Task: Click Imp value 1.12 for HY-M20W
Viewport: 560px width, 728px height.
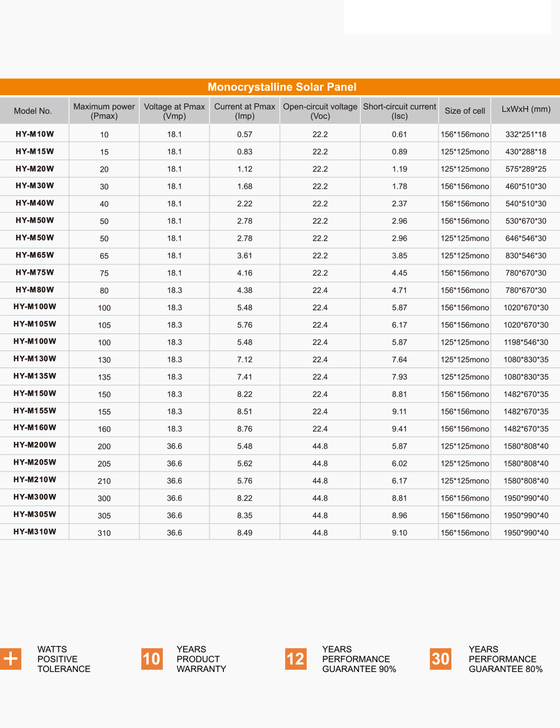Action: pyautogui.click(x=245, y=169)
